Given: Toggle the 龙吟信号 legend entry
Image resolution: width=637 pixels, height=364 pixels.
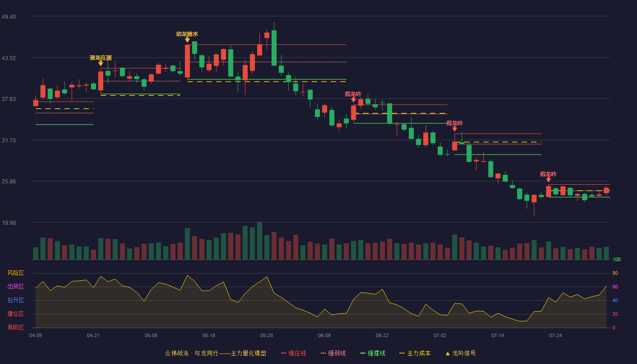Looking at the screenshot, I should [x=460, y=353].
